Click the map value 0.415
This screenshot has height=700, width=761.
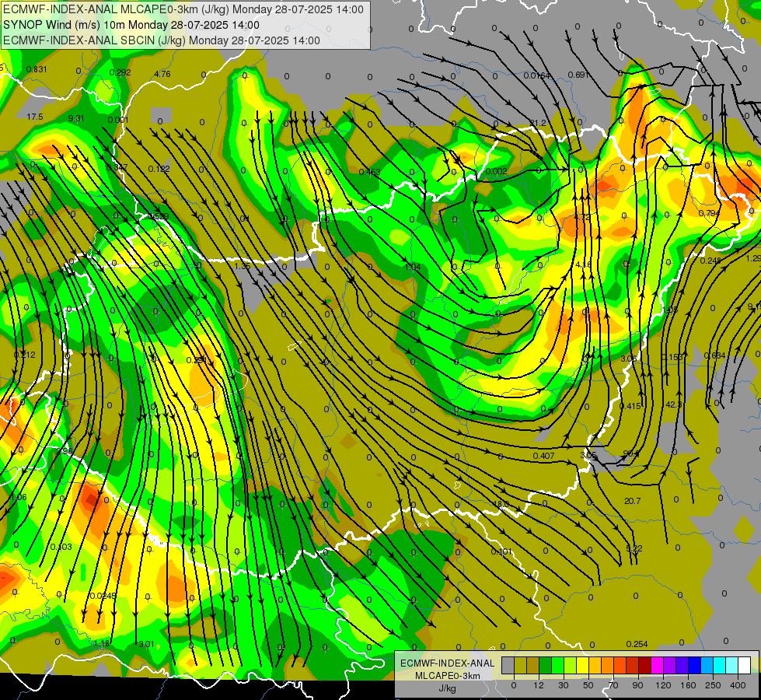(630, 406)
